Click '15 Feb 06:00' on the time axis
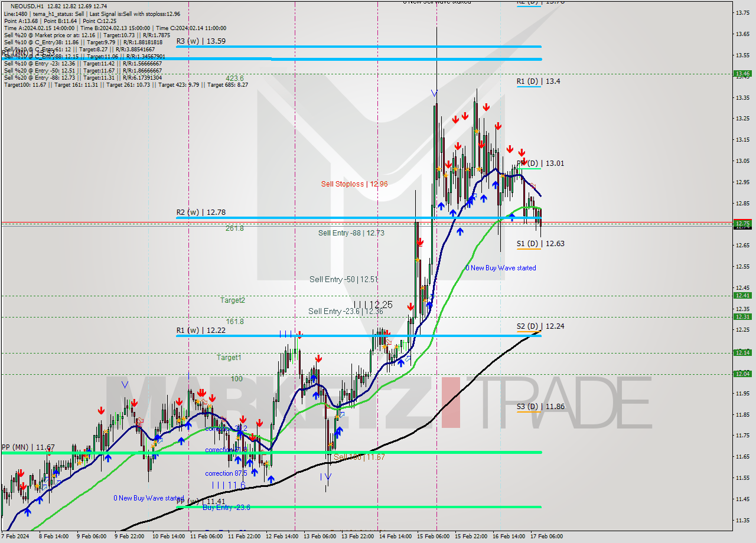 coord(433,537)
